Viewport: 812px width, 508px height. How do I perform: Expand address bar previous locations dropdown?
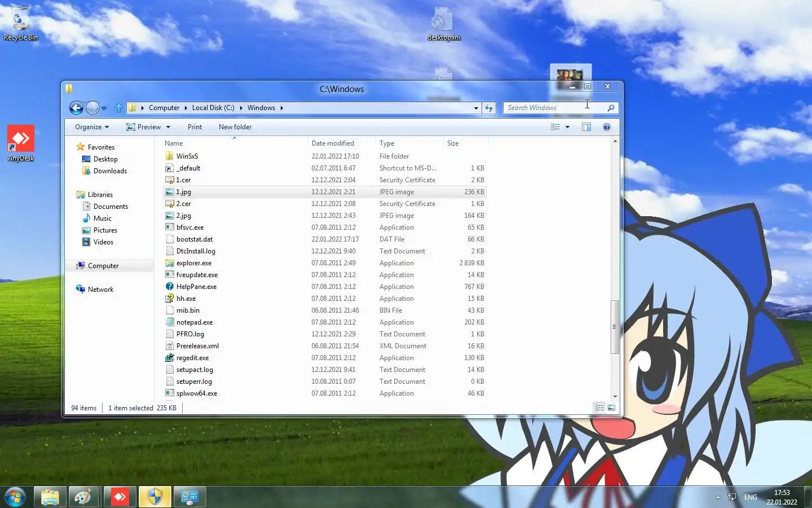476,108
